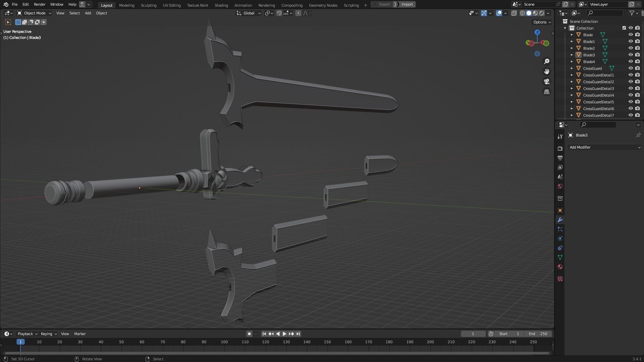Open the Object properties tab
This screenshot has width=644, height=362.
(x=560, y=210)
